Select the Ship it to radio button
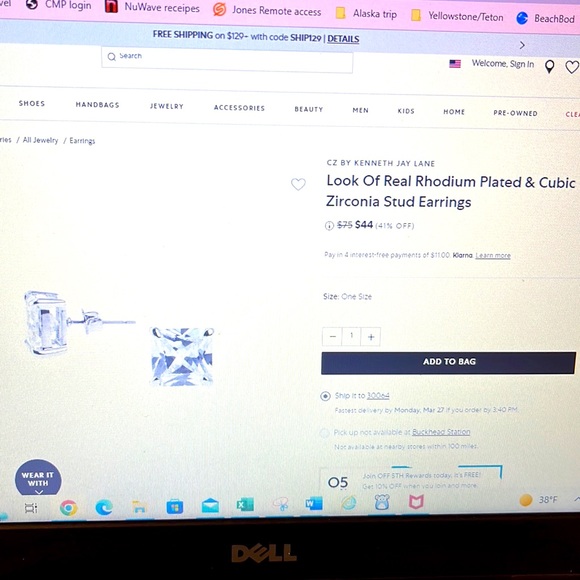Viewport: 580px width, 580px height. click(325, 396)
